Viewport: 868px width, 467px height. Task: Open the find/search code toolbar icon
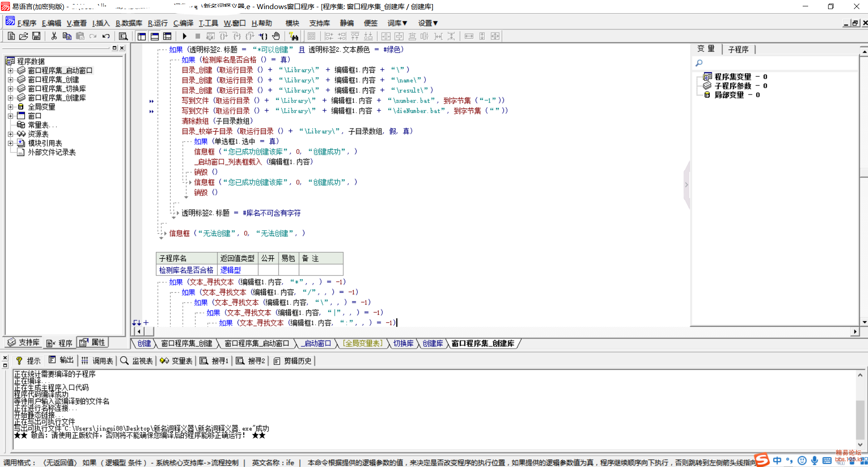123,36
